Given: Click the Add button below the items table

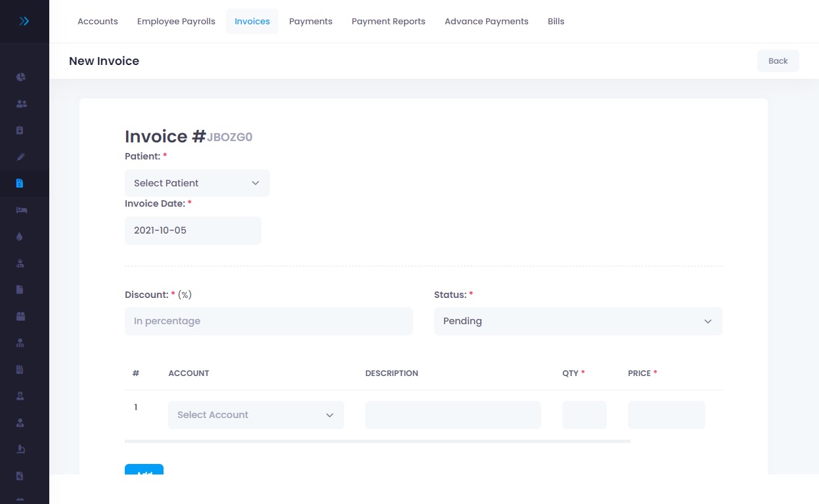Looking at the screenshot, I should [x=144, y=472].
